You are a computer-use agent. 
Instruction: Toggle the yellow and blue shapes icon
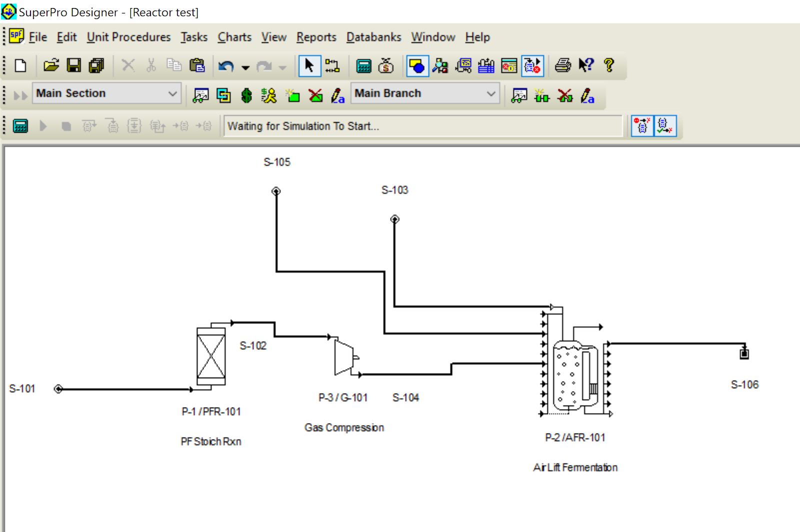[x=417, y=66]
